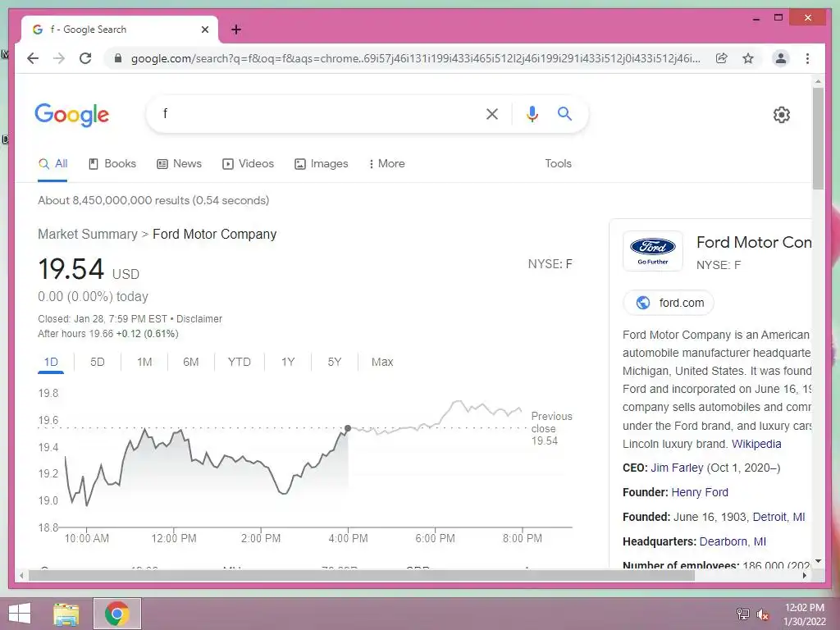
Task: Click the horizontal scrollbar thumb
Action: coord(362,575)
